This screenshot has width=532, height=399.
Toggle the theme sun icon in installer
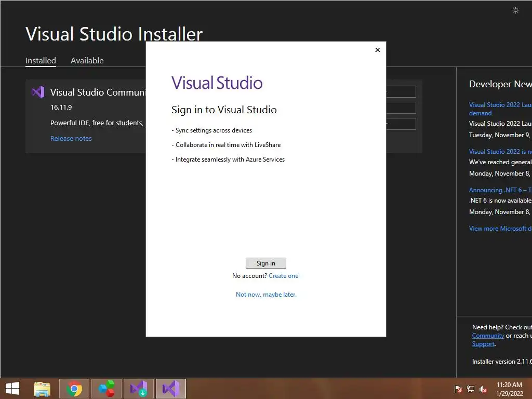point(515,10)
